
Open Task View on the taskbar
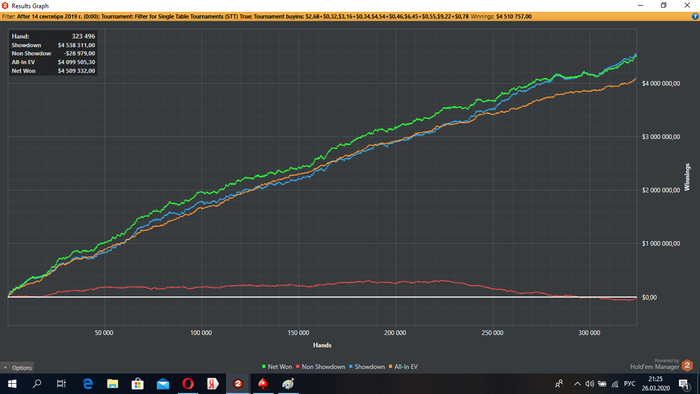[61, 384]
